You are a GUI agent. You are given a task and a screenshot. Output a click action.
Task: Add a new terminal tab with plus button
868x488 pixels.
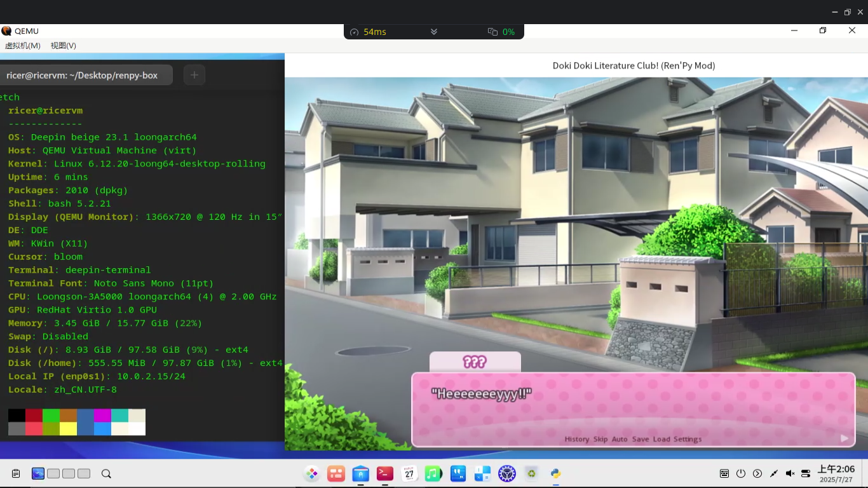194,75
